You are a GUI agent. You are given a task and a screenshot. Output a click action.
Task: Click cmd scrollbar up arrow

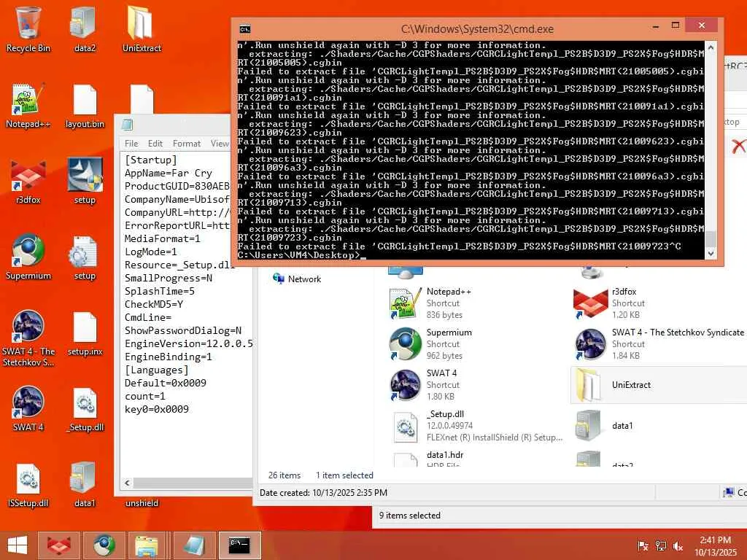(x=711, y=47)
